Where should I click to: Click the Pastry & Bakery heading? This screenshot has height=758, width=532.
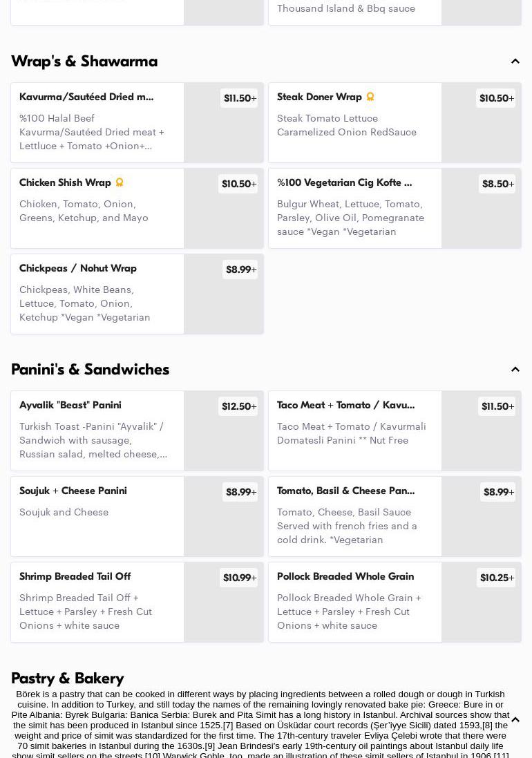pyautogui.click(x=68, y=678)
